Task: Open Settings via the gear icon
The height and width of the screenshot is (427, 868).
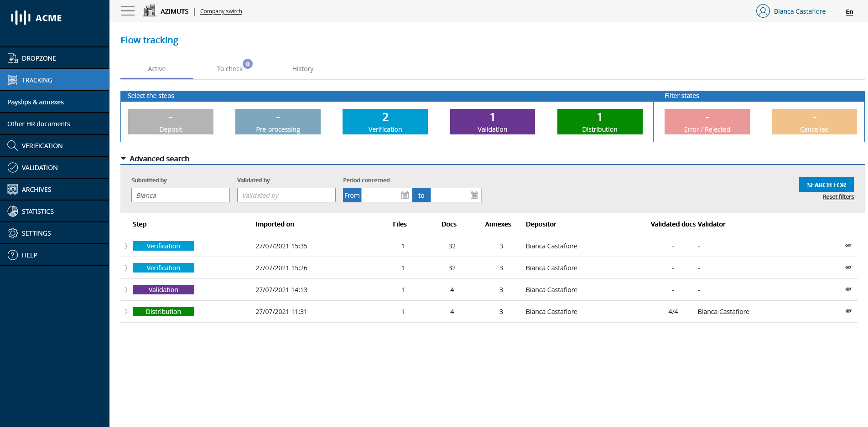Action: pyautogui.click(x=12, y=233)
